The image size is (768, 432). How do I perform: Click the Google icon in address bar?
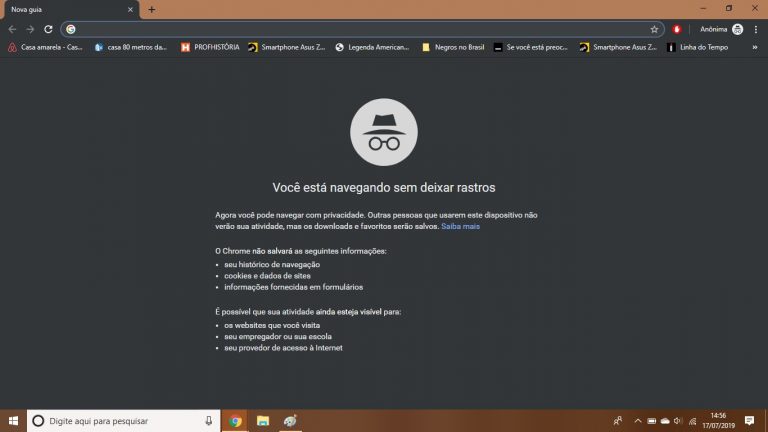pyautogui.click(x=71, y=29)
